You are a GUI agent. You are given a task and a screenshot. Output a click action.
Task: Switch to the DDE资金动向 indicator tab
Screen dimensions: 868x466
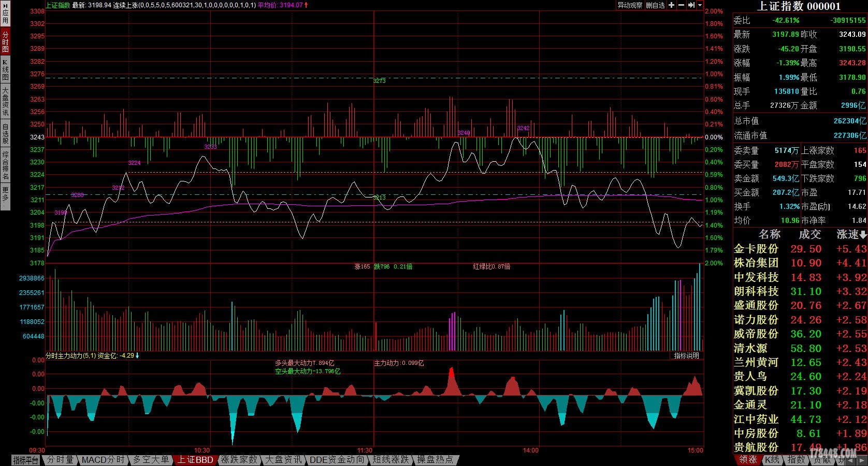pos(337,460)
